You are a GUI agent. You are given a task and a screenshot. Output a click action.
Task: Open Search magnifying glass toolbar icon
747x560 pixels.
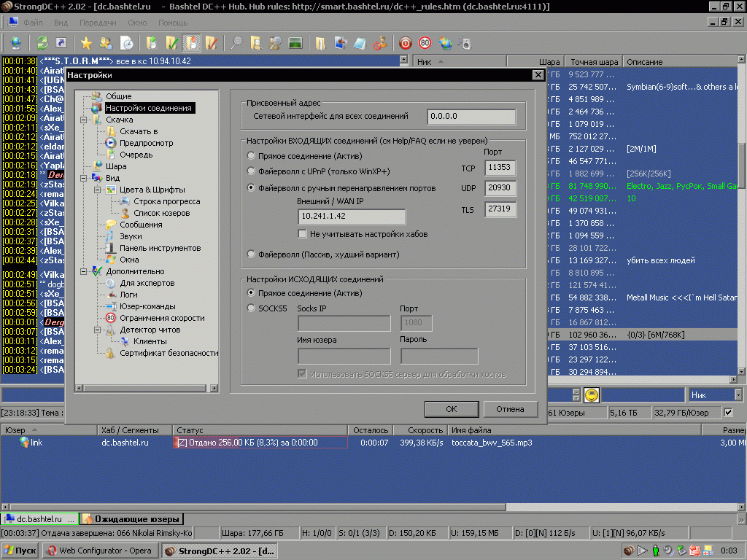236,43
